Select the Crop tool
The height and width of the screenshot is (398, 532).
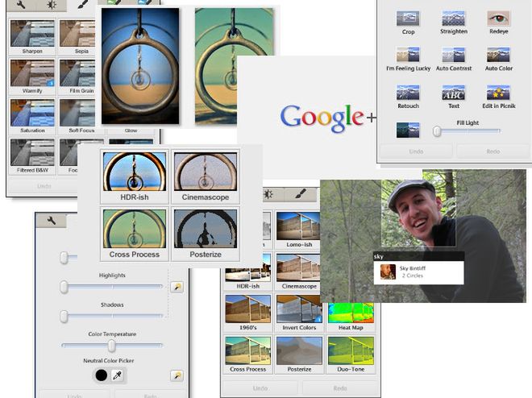coord(408,23)
